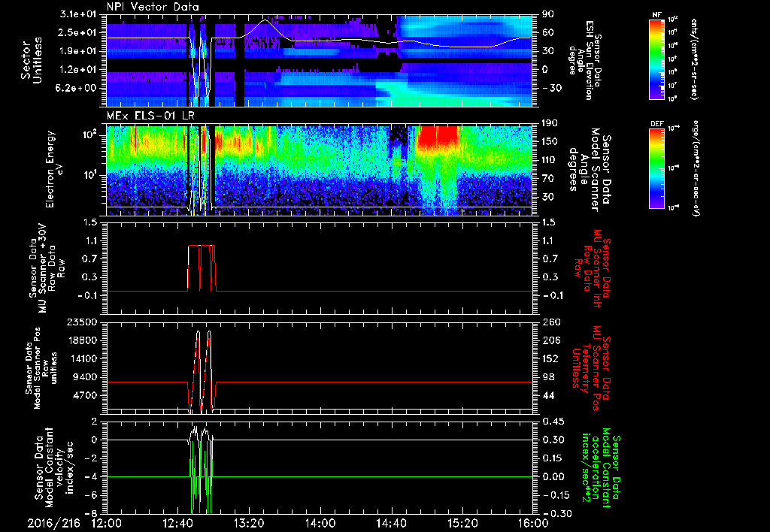
Task: Click the 13:20 time axis label
Action: (249, 523)
